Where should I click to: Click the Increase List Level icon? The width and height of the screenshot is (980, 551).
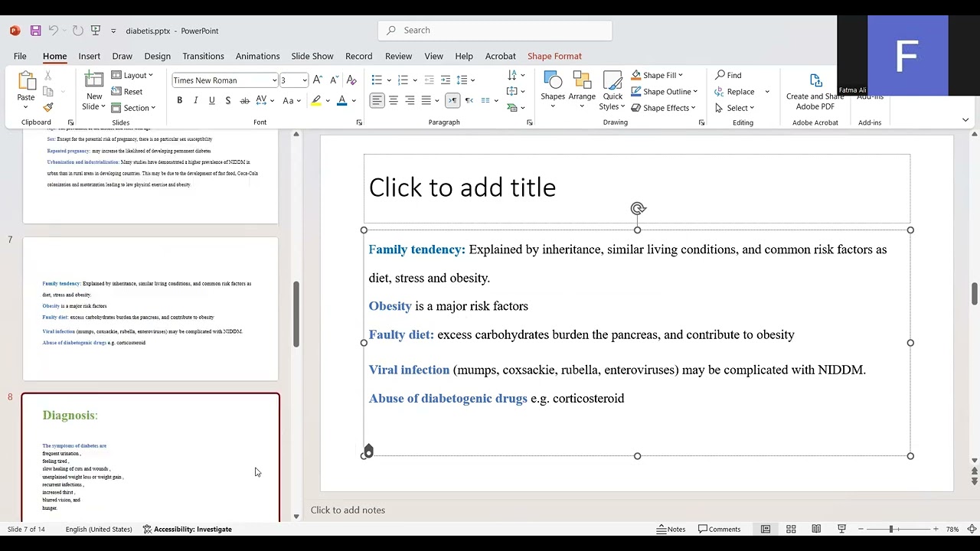coord(445,80)
